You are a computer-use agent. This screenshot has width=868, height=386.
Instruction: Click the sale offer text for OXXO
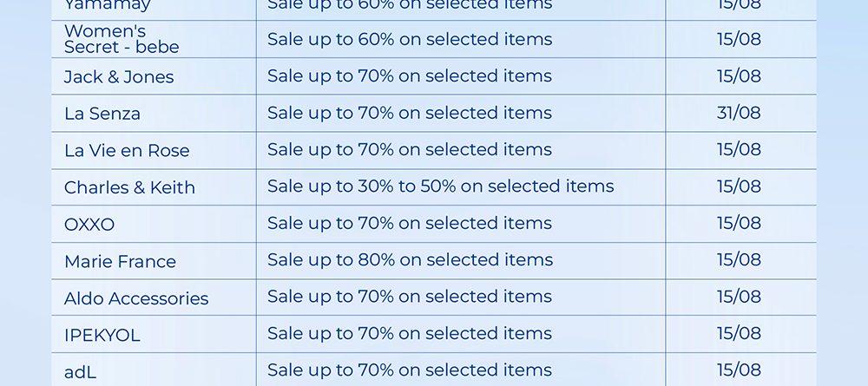pyautogui.click(x=410, y=224)
